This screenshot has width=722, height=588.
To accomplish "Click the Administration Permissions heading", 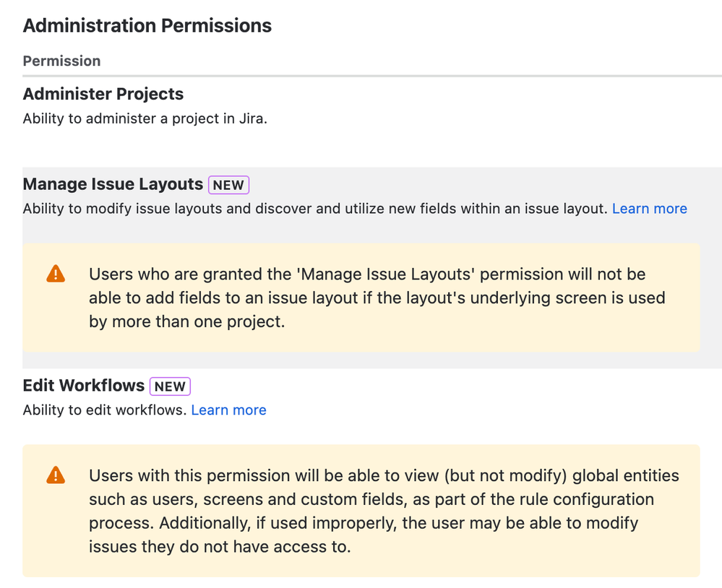I will [147, 26].
